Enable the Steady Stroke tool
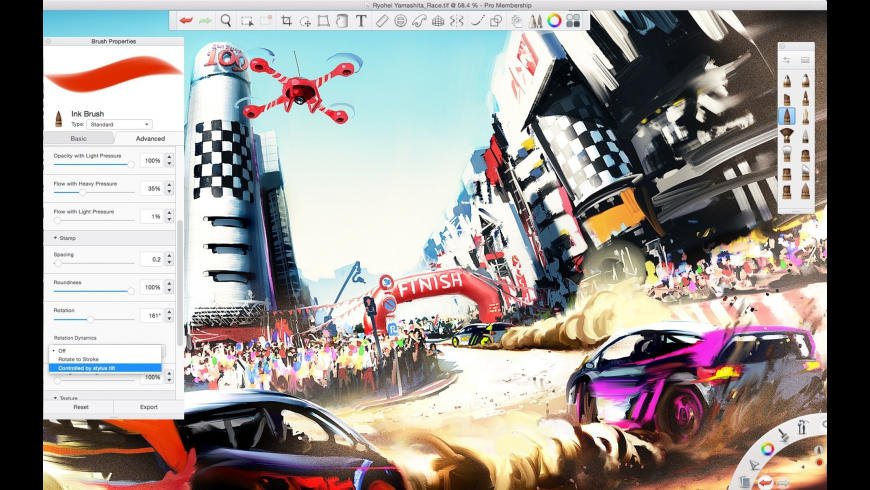The width and height of the screenshot is (870, 490). point(477,21)
